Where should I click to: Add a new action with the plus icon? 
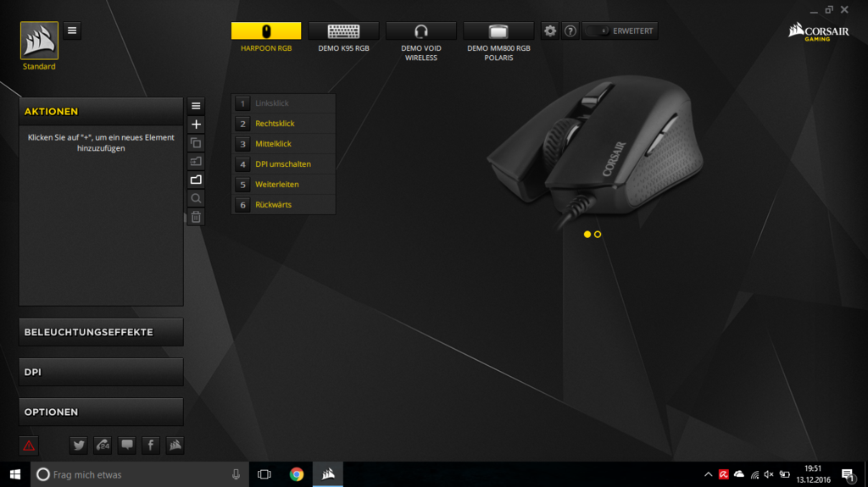(196, 125)
